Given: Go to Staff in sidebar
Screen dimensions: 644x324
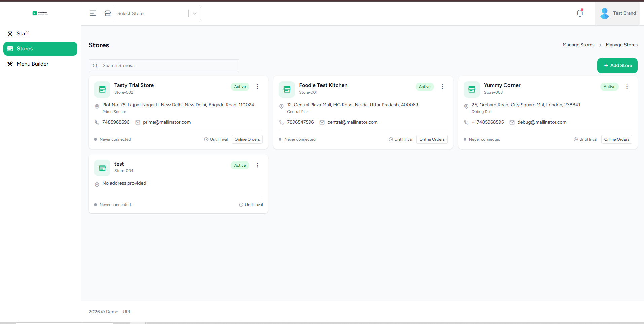Looking at the screenshot, I should (x=23, y=34).
